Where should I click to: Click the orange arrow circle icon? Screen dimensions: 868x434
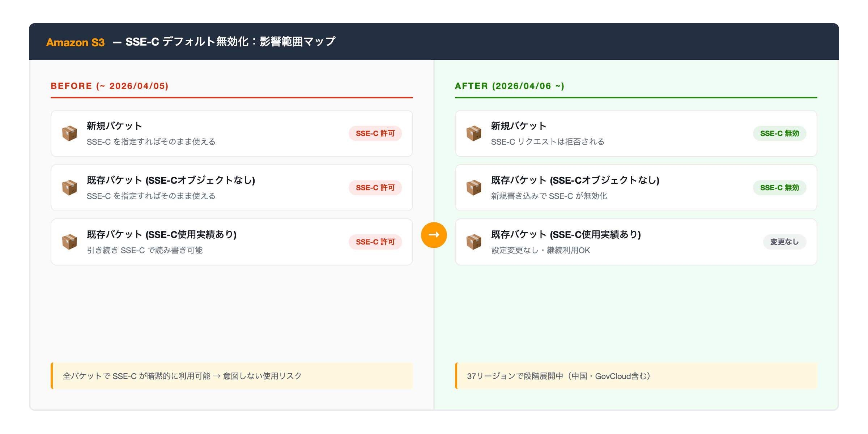(x=434, y=235)
